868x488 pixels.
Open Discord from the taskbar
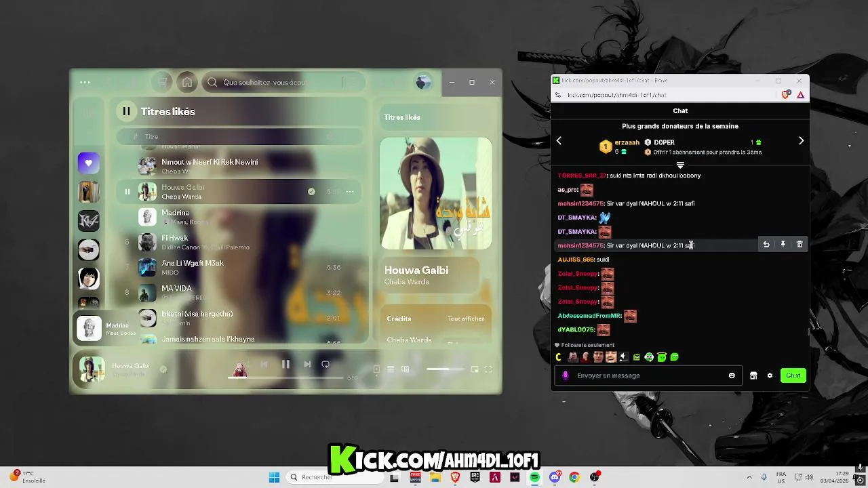click(x=555, y=477)
